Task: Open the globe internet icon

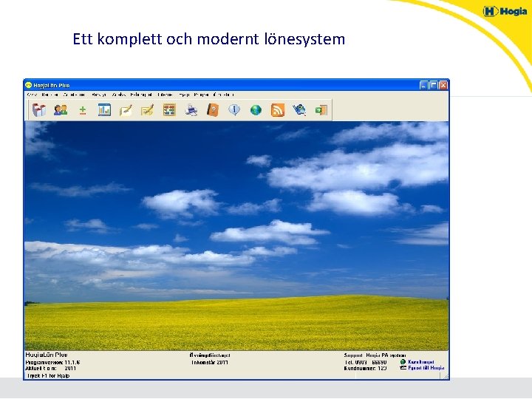Action: click(256, 110)
